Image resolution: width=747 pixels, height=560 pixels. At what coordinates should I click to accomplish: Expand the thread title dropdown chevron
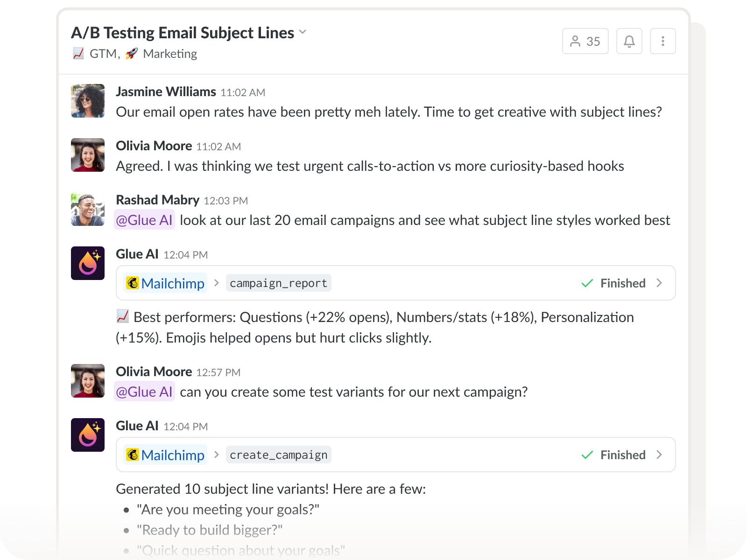(x=303, y=32)
